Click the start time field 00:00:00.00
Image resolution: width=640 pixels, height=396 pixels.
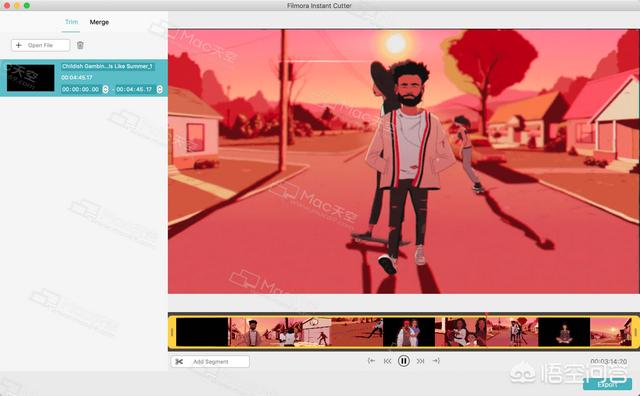click(x=81, y=89)
